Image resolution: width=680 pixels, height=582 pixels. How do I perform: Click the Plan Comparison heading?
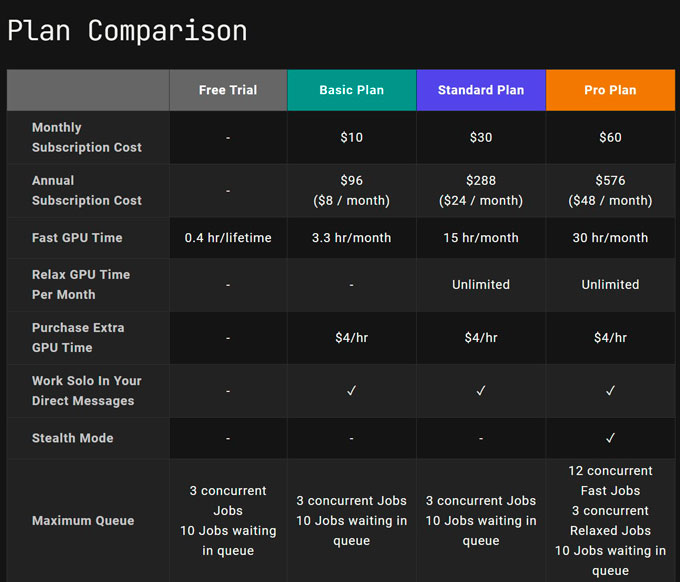(127, 31)
